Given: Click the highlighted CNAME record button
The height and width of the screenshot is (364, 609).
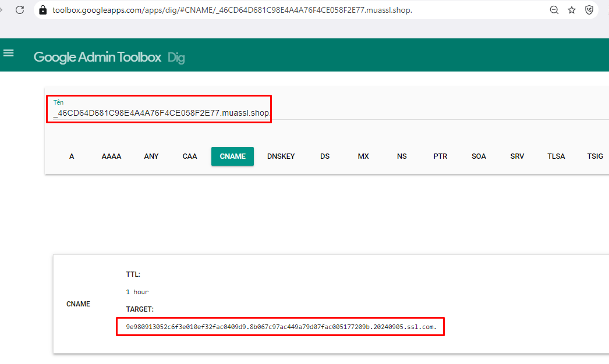Looking at the screenshot, I should (x=232, y=156).
